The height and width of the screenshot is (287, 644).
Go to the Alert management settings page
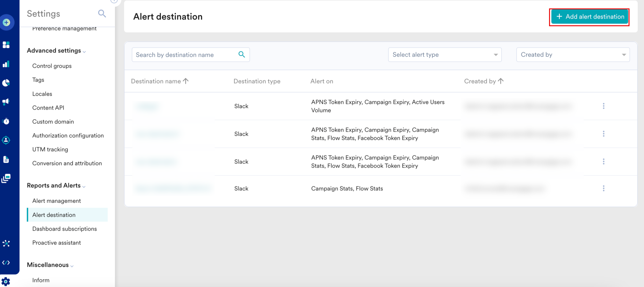(x=57, y=201)
